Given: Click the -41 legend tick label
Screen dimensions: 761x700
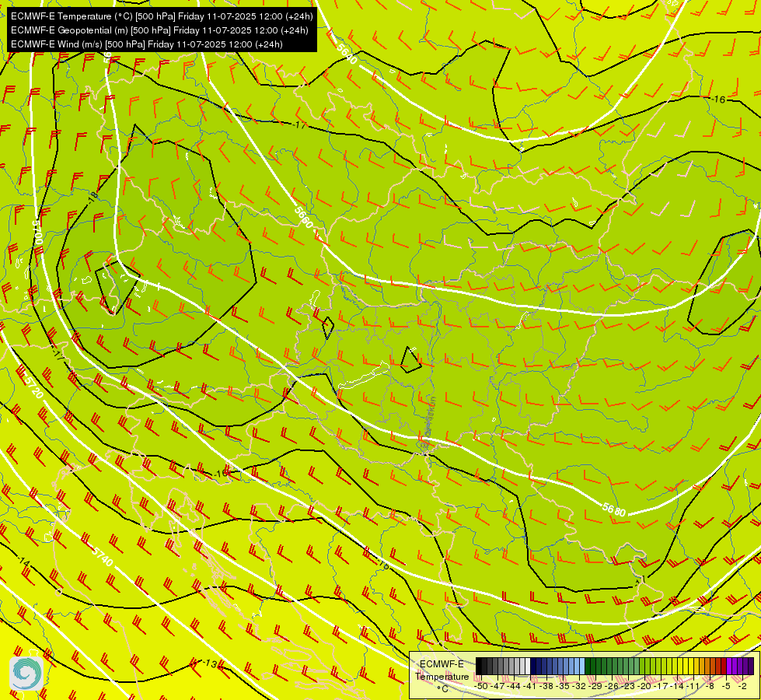Looking at the screenshot, I should (x=529, y=686).
